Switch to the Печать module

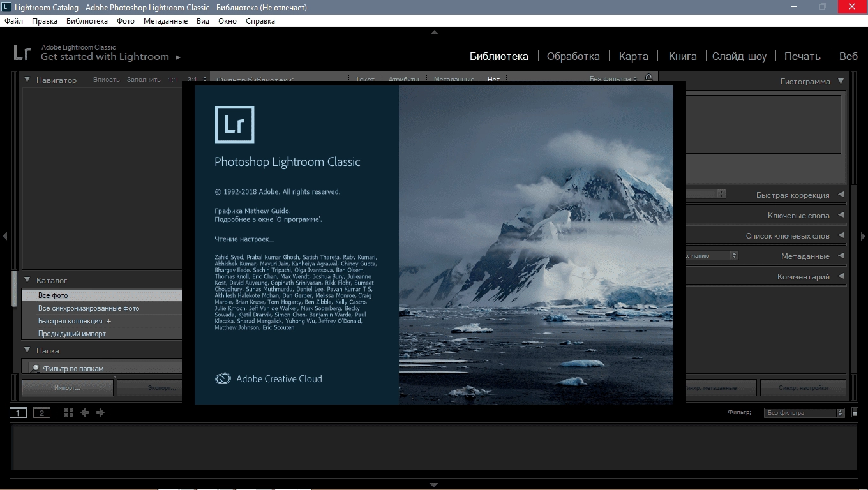802,56
